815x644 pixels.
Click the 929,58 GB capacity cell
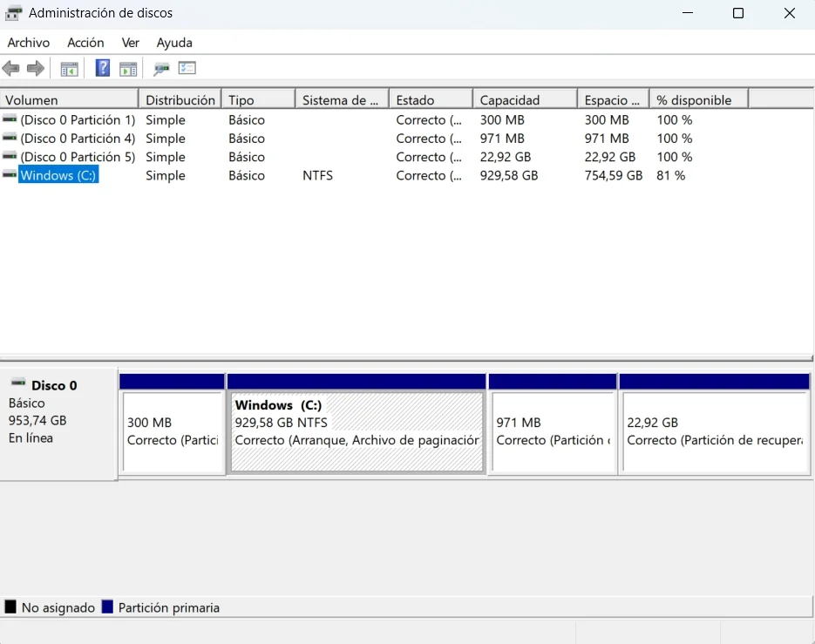(x=509, y=176)
